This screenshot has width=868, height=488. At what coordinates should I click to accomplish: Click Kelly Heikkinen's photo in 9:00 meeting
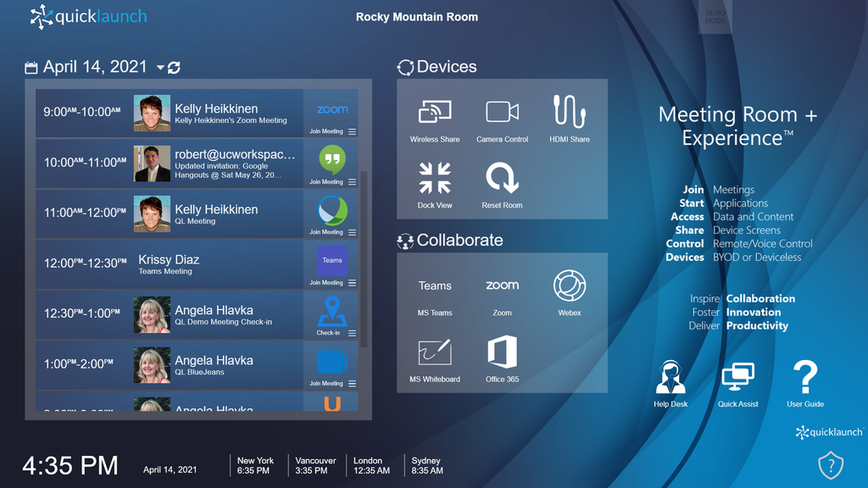click(152, 114)
